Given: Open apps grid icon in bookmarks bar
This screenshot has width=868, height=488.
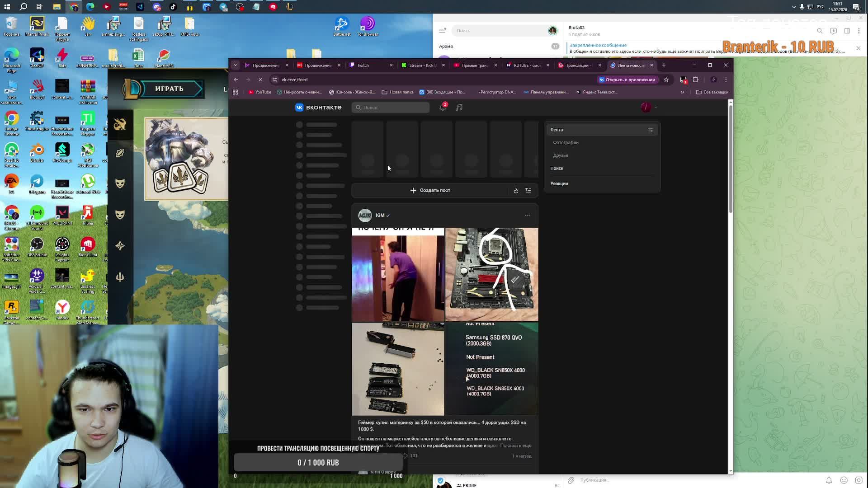Looking at the screenshot, I should pyautogui.click(x=235, y=92).
